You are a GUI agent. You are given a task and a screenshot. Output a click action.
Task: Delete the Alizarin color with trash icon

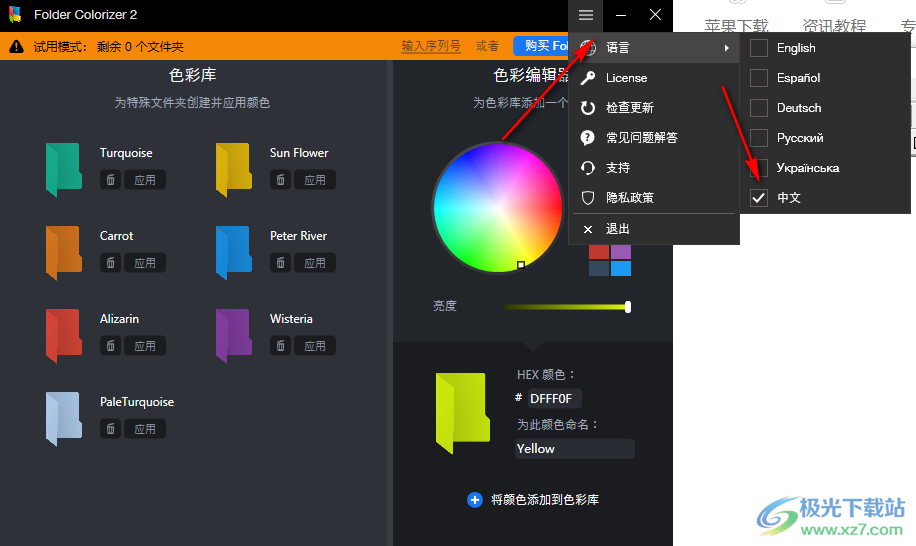click(x=110, y=346)
